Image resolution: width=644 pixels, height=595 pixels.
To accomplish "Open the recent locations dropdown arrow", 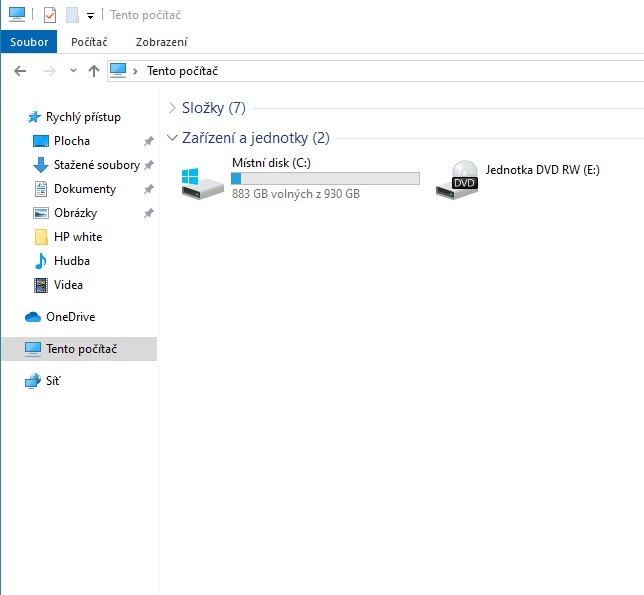I will coord(73,71).
